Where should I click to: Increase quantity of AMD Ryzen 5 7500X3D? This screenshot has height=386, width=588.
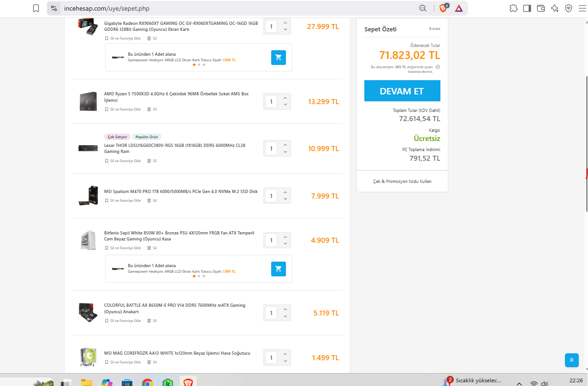pyautogui.click(x=285, y=98)
